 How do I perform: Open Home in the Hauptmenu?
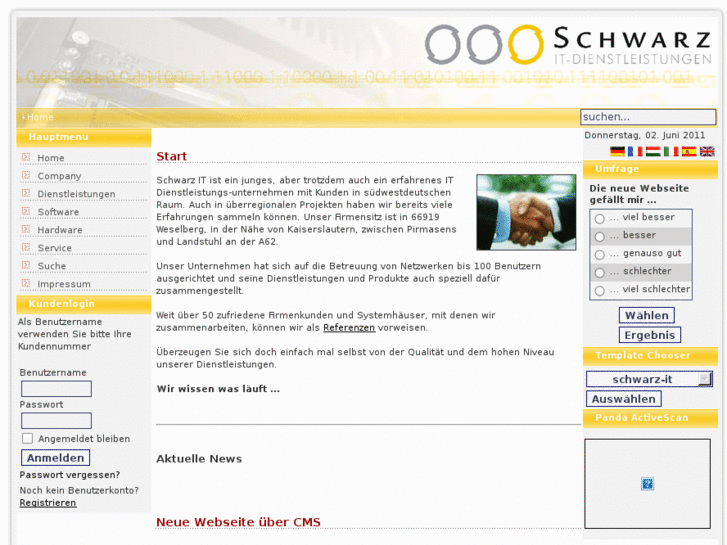tap(51, 158)
